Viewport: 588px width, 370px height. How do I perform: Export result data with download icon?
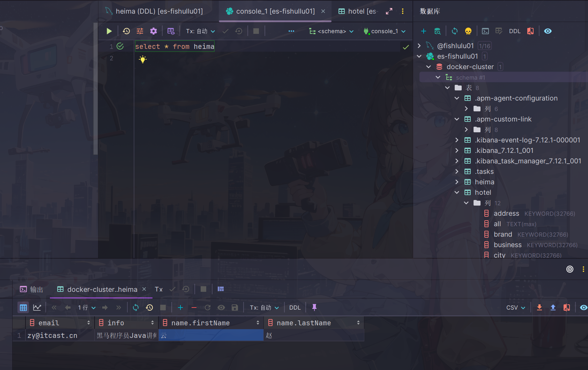coord(539,308)
